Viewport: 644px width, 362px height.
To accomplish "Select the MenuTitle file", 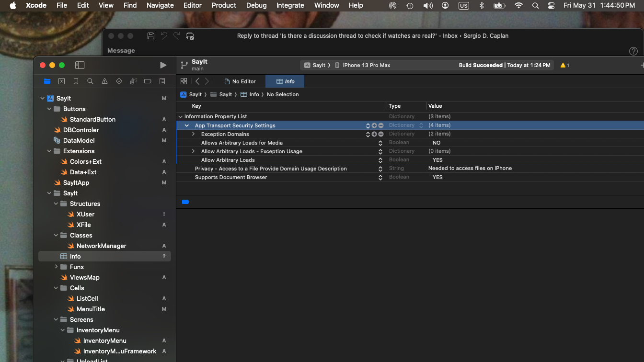I will click(91, 309).
